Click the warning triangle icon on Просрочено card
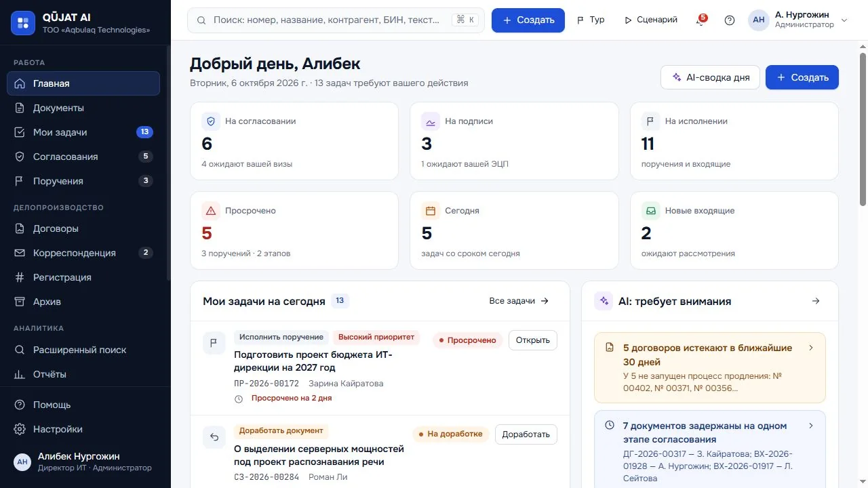Image resolution: width=868 pixels, height=488 pixels. [211, 211]
